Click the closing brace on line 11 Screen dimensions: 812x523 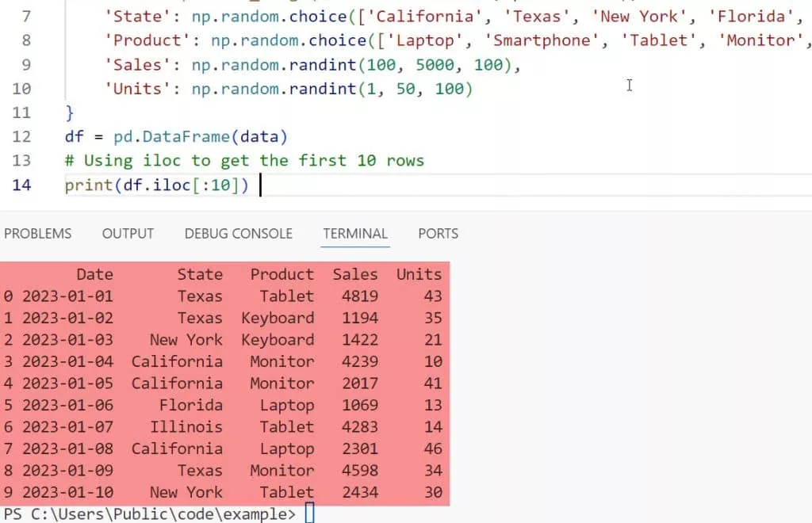point(70,113)
